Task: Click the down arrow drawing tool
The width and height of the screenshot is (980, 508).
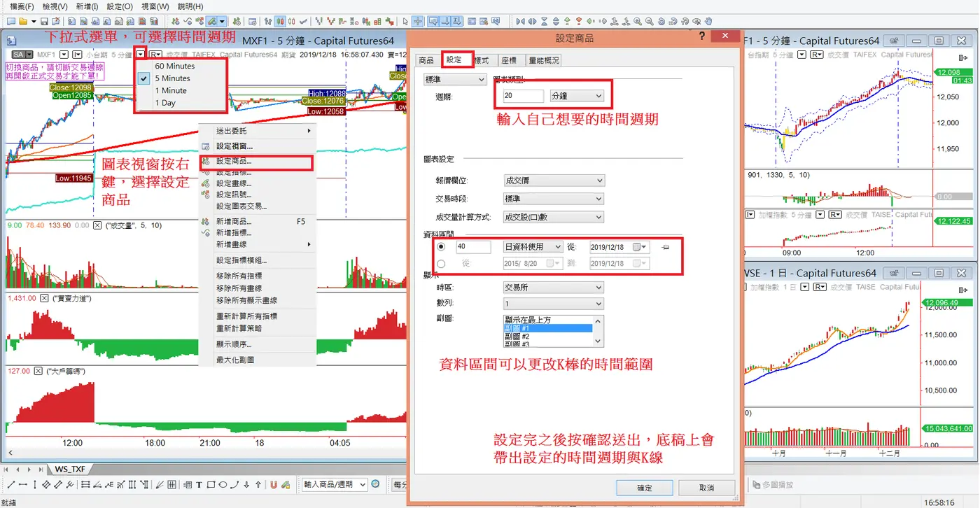Action: [246, 484]
